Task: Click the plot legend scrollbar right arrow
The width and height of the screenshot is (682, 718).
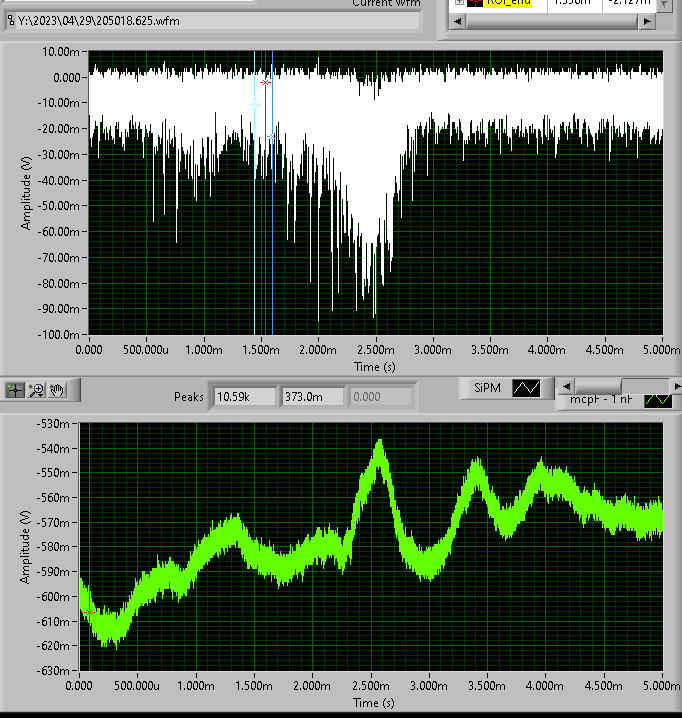Action: [x=677, y=386]
